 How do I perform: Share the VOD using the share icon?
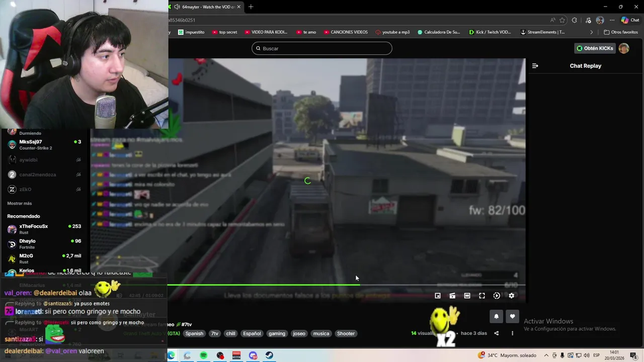coord(496,333)
